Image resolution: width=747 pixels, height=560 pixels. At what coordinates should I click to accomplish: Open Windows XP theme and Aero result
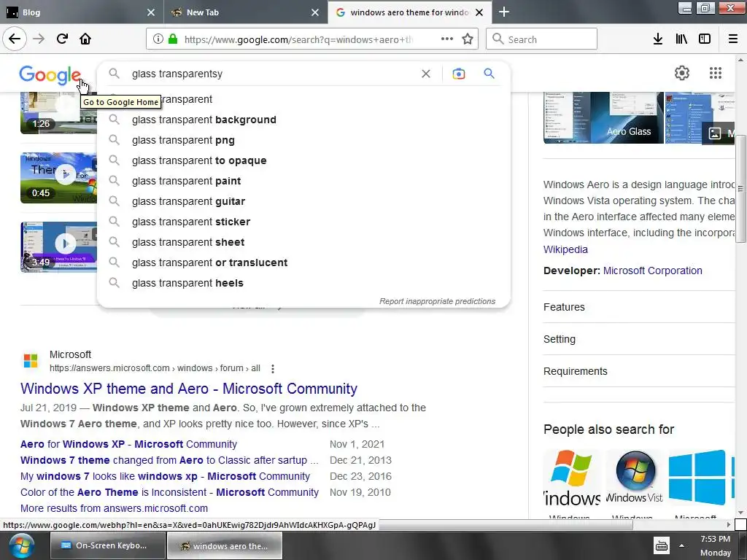point(189,389)
